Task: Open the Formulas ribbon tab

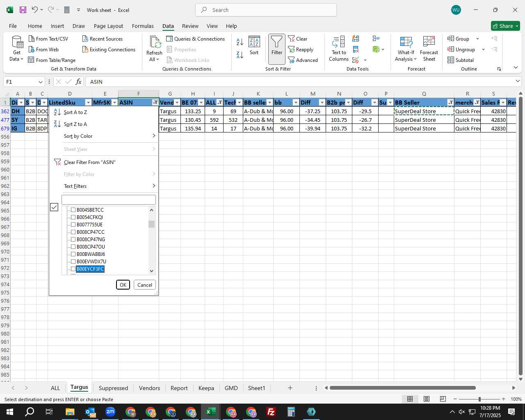Action: click(143, 26)
